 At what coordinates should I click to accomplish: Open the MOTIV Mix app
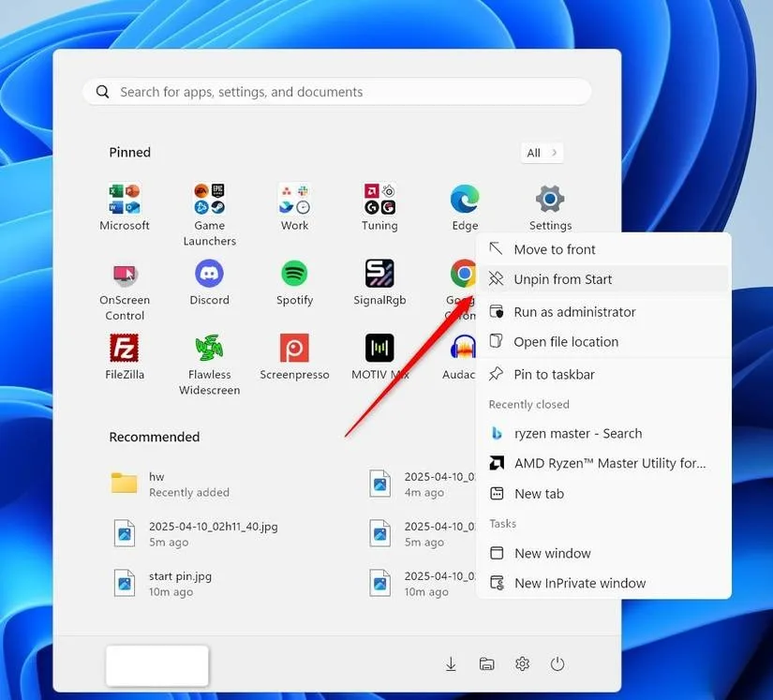point(379,348)
